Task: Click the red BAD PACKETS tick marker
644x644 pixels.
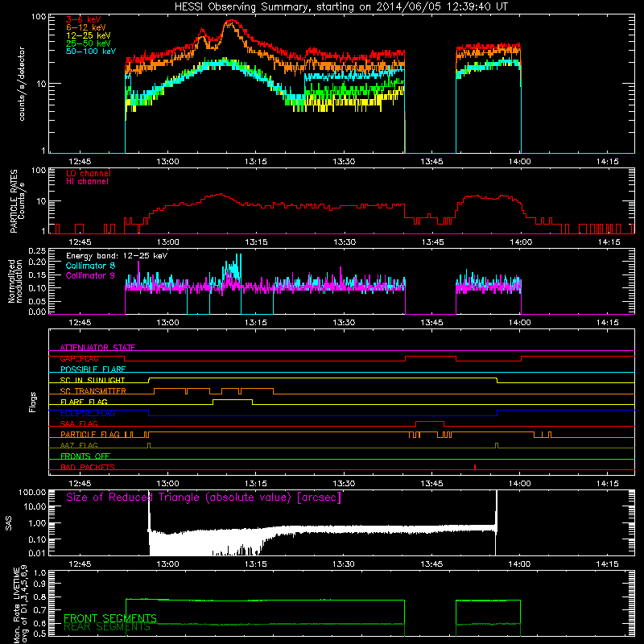Action: [x=475, y=467]
